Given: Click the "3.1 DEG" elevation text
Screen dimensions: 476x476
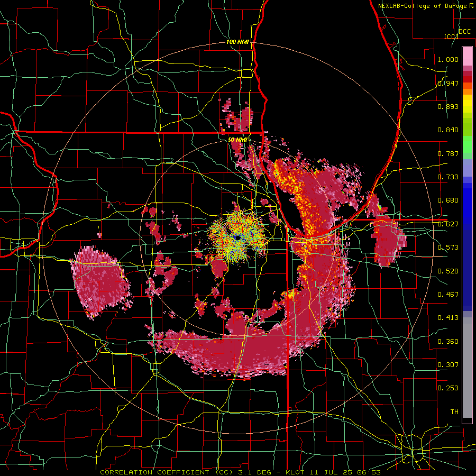Looking at the screenshot, I should [x=255, y=472].
